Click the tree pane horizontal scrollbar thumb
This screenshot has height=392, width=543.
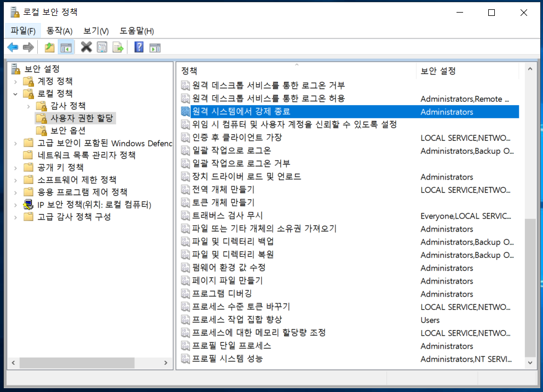pyautogui.click(x=77, y=362)
